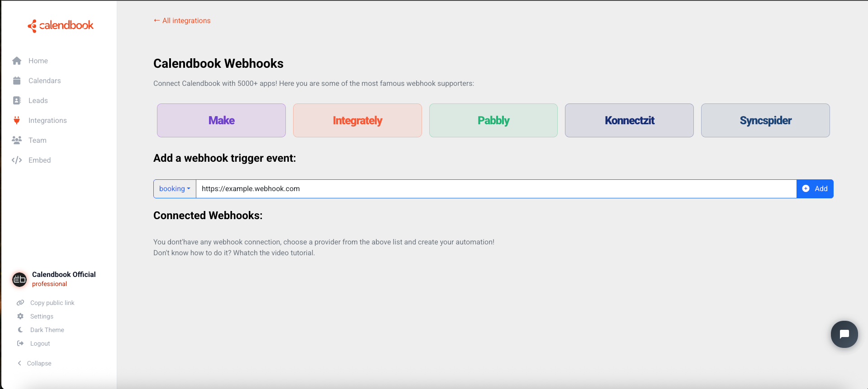Click the Collapse chevron icon
The height and width of the screenshot is (389, 868).
(19, 363)
